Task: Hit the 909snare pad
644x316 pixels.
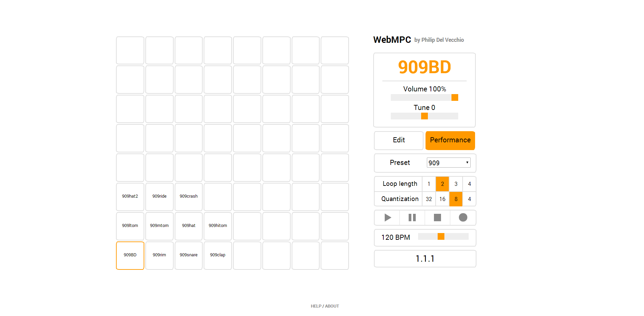Action: tap(188, 255)
